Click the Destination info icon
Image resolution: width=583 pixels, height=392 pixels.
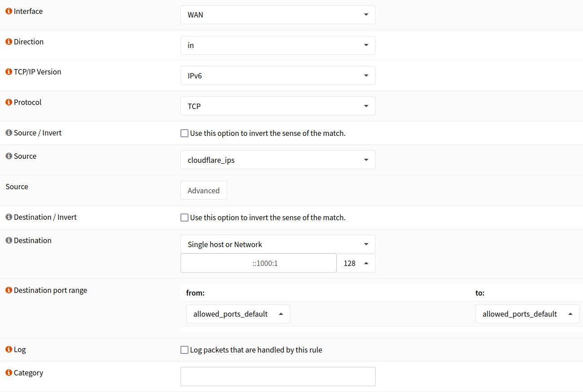[8, 240]
